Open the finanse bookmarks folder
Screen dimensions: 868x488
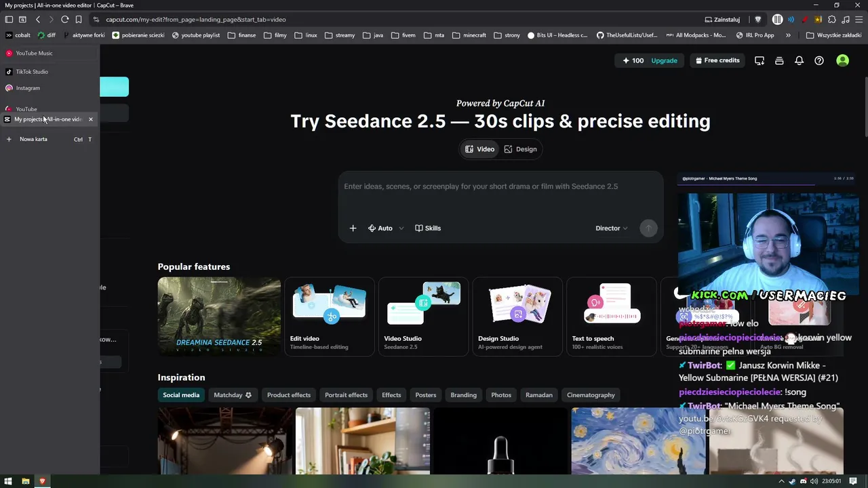(x=242, y=35)
